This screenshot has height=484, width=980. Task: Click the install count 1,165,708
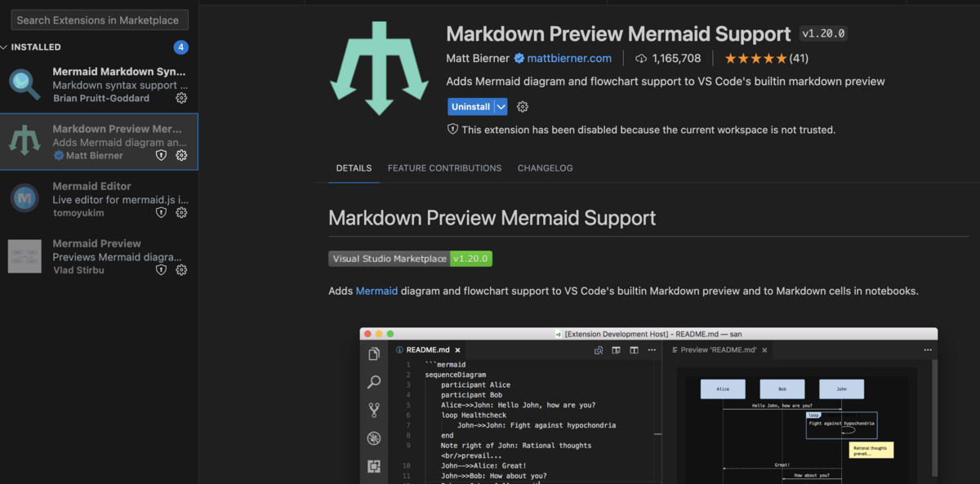676,58
